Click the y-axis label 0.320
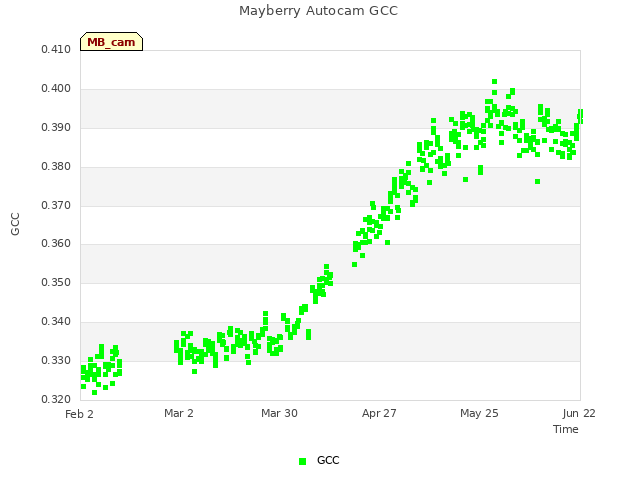 (56, 399)
